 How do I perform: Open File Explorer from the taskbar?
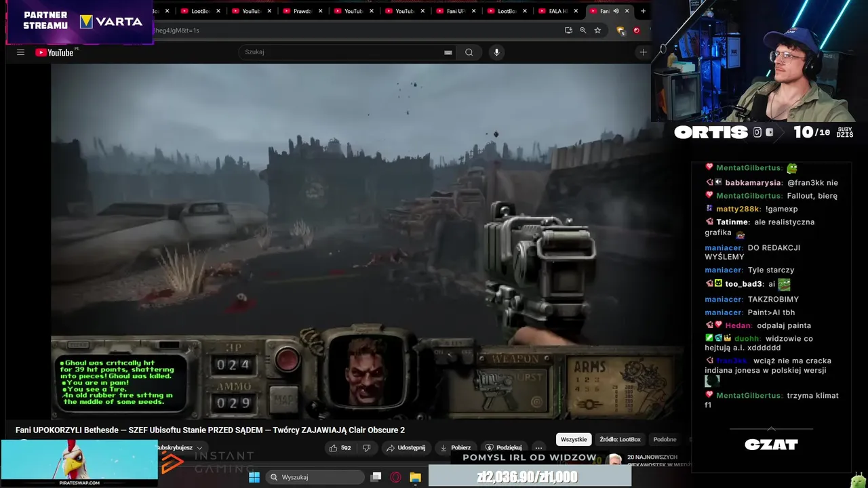[x=415, y=477]
